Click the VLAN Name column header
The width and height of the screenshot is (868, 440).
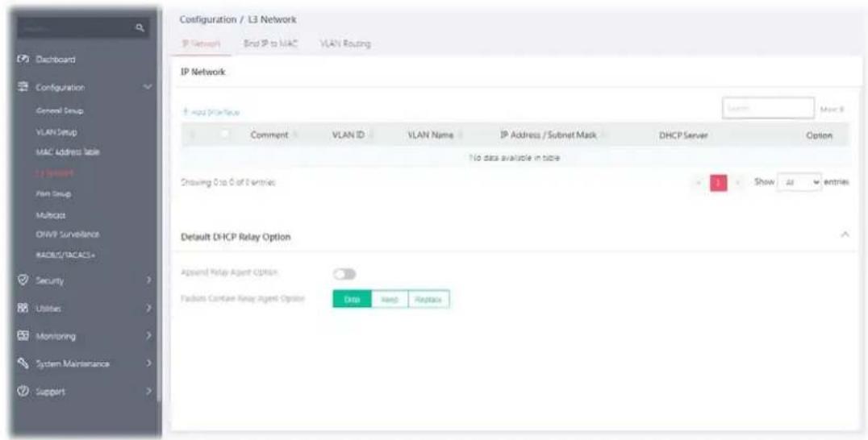431,135
